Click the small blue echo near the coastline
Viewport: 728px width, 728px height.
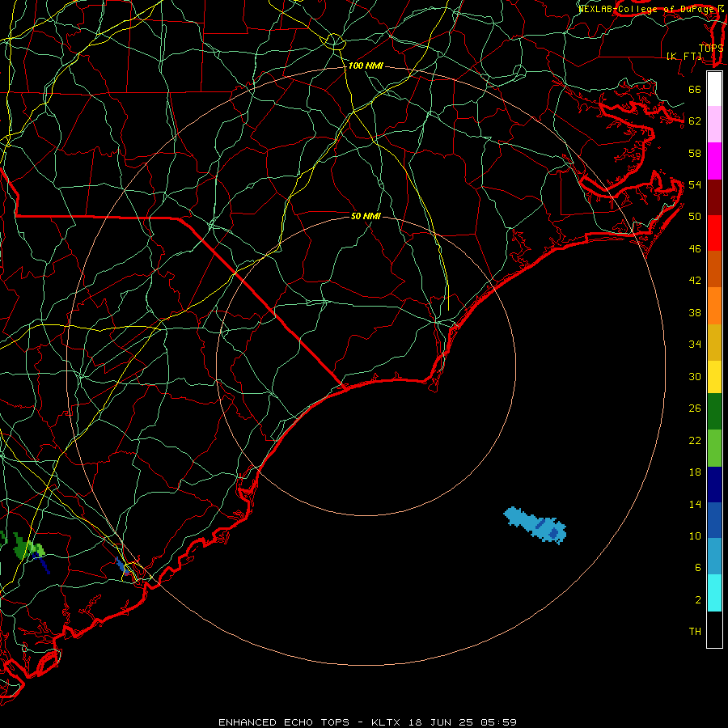click(x=121, y=566)
